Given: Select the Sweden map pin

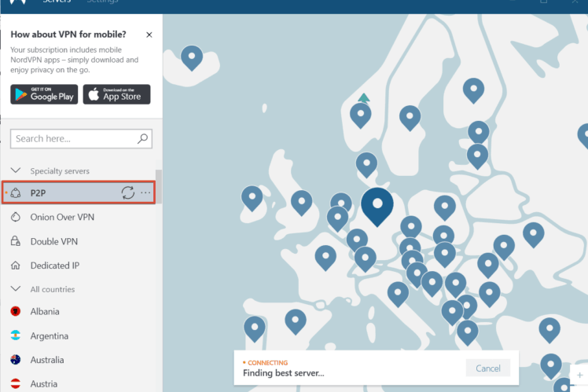Looking at the screenshot, I should (x=410, y=118).
